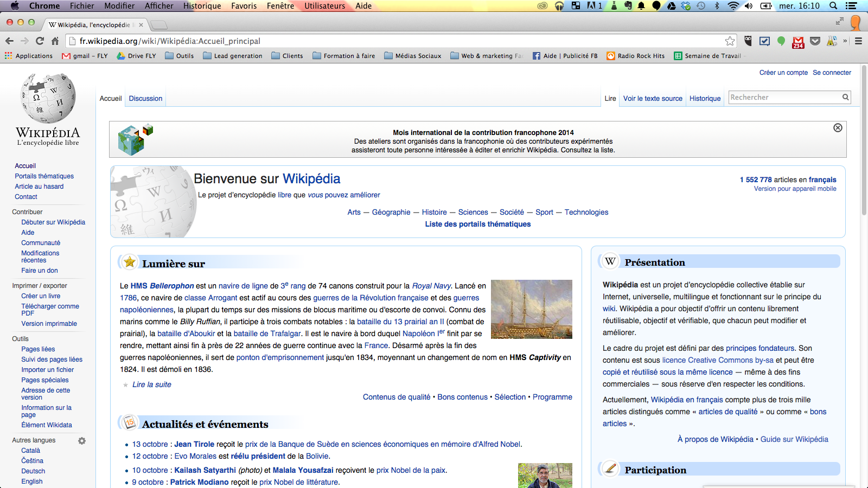868x488 pixels.
Task: Click the Bluetooth menu bar icon
Action: coord(717,6)
